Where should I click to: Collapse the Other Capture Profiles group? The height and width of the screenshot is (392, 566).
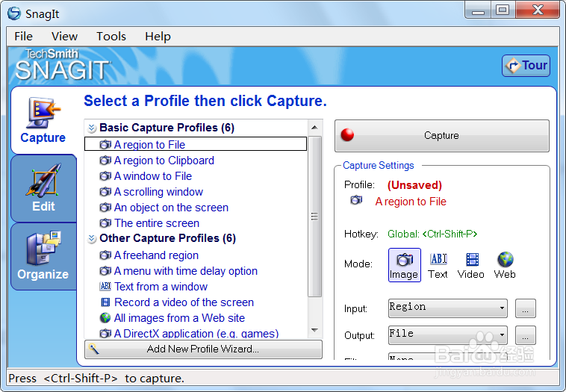coord(92,239)
